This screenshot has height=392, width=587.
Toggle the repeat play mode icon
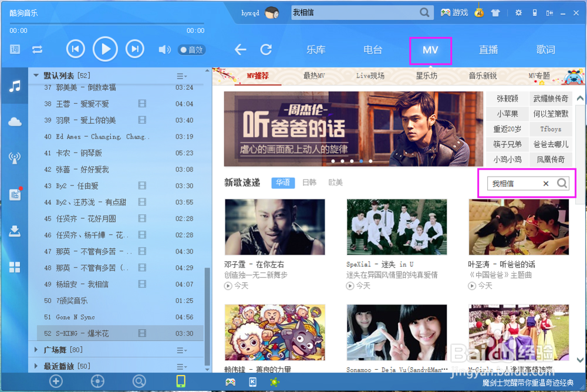point(37,49)
